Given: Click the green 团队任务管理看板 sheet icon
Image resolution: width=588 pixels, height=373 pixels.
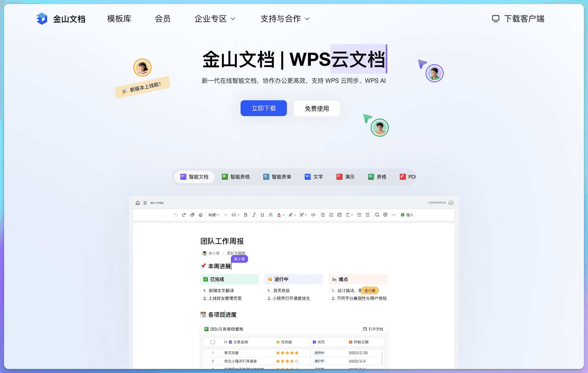Looking at the screenshot, I should (206, 329).
